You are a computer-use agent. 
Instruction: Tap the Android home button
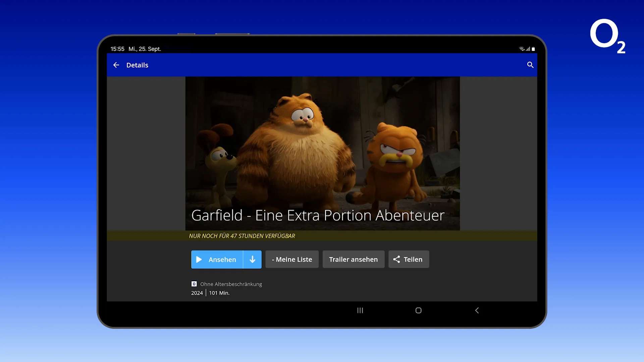[x=418, y=310]
